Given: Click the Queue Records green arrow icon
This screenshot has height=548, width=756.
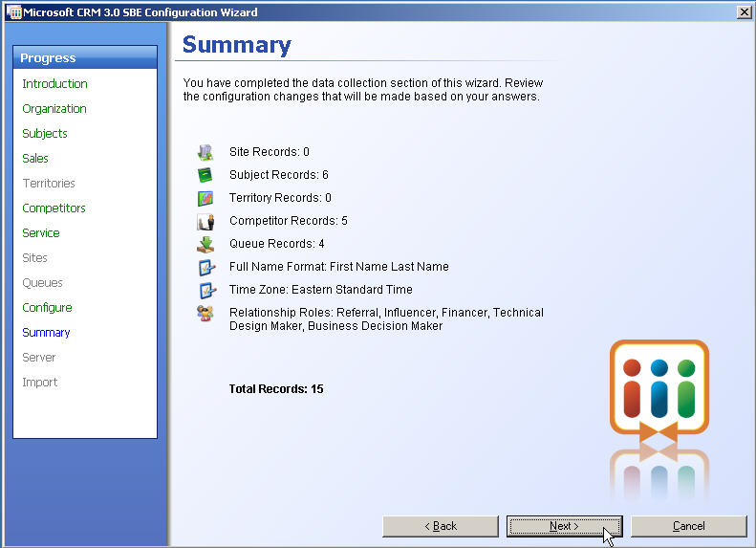Looking at the screenshot, I should click(x=205, y=244).
